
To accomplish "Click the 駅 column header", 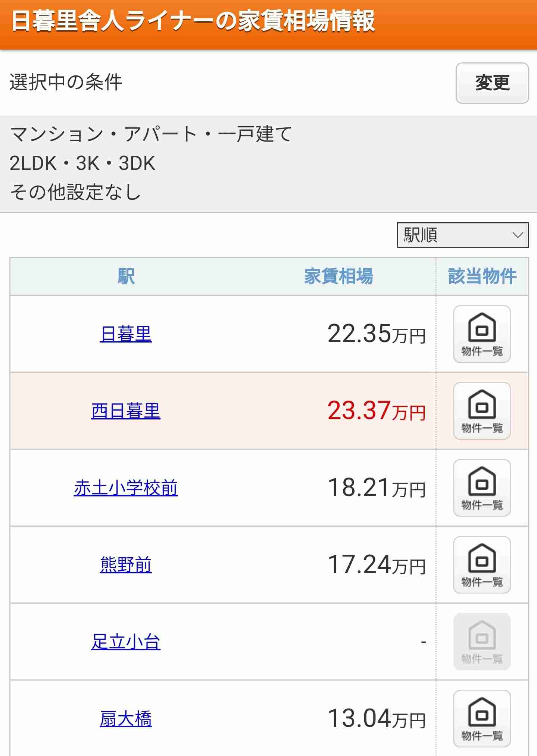I will click(126, 276).
